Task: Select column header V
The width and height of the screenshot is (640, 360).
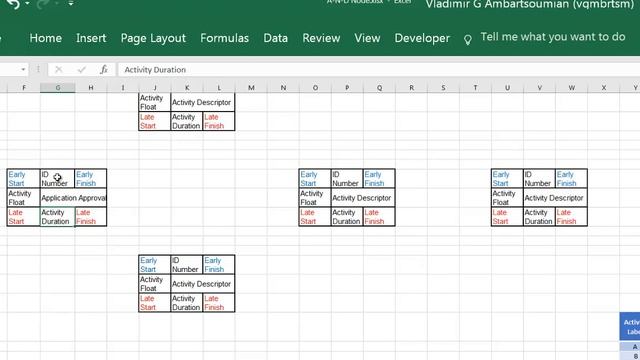Action: (539, 88)
